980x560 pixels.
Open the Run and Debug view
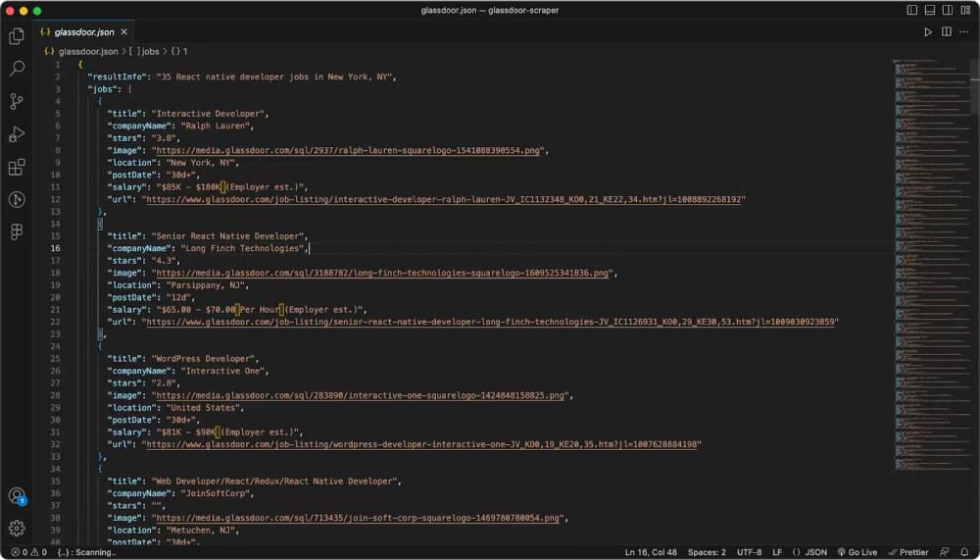point(17,134)
